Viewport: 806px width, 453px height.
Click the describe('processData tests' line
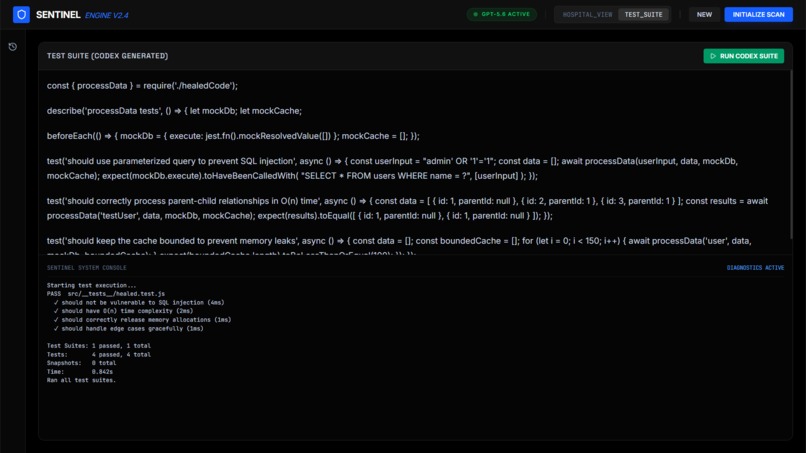click(x=174, y=111)
